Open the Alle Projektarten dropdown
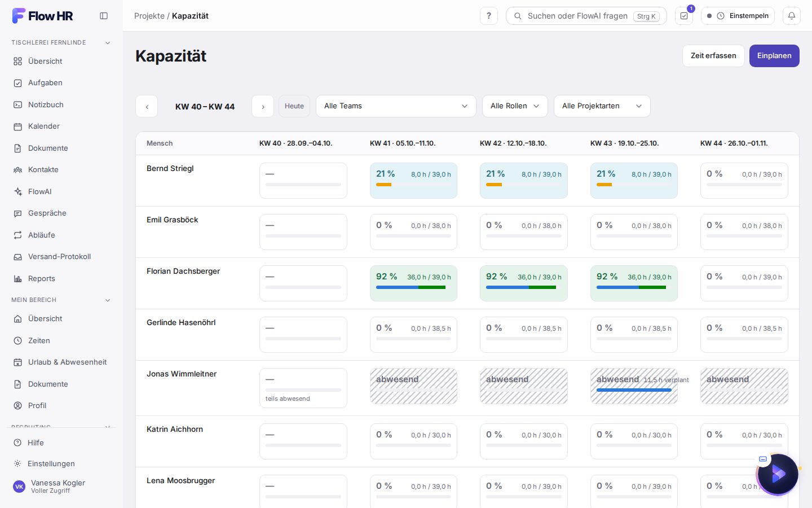 pos(602,106)
